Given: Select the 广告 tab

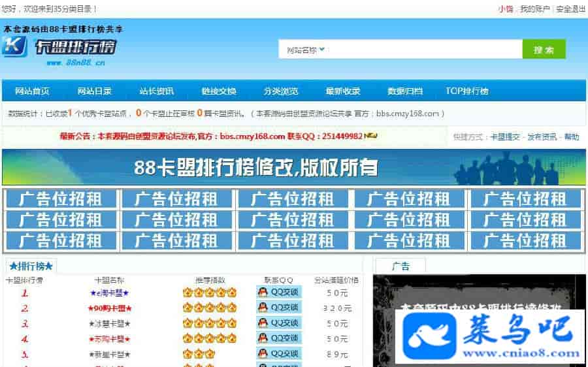Looking at the screenshot, I should tap(400, 266).
